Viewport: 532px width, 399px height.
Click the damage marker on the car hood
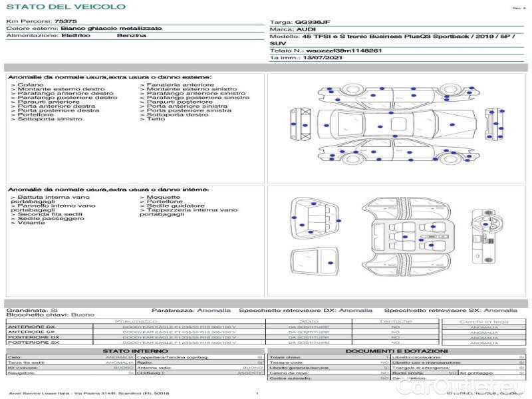pos(326,124)
